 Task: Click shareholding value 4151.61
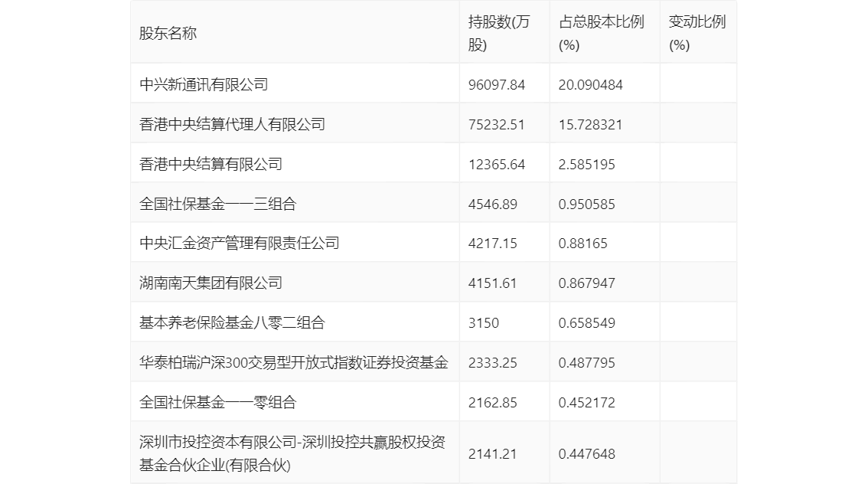pos(492,283)
